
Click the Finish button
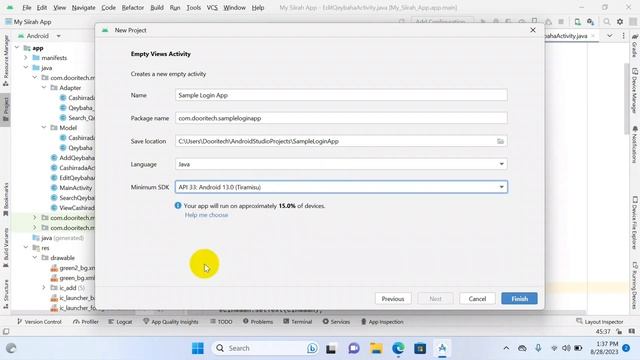pyautogui.click(x=519, y=299)
